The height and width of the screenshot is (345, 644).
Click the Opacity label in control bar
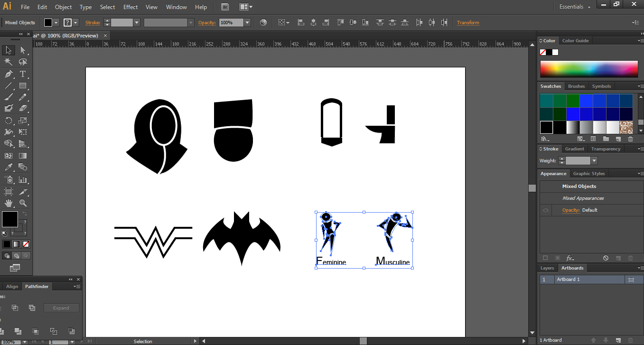207,22
